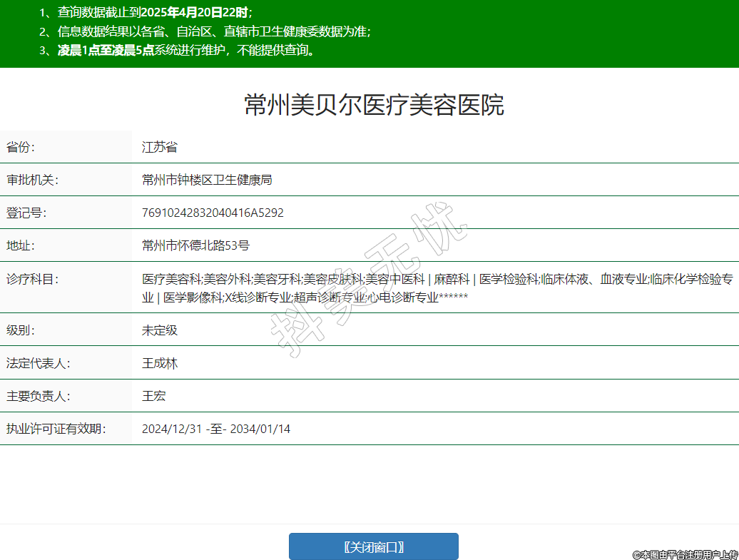This screenshot has height=560, width=739.
Task: Select the approval authority 常州市钟楼区卫生健康局
Action: pyautogui.click(x=207, y=180)
